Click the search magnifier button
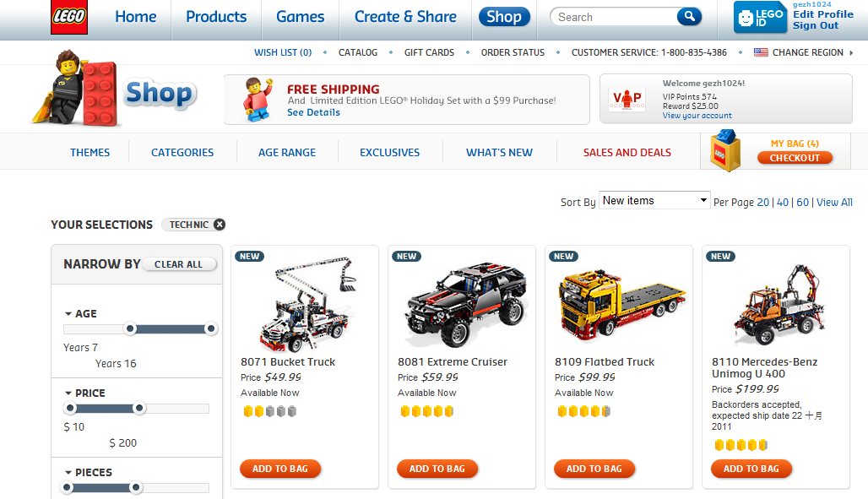 coord(689,17)
